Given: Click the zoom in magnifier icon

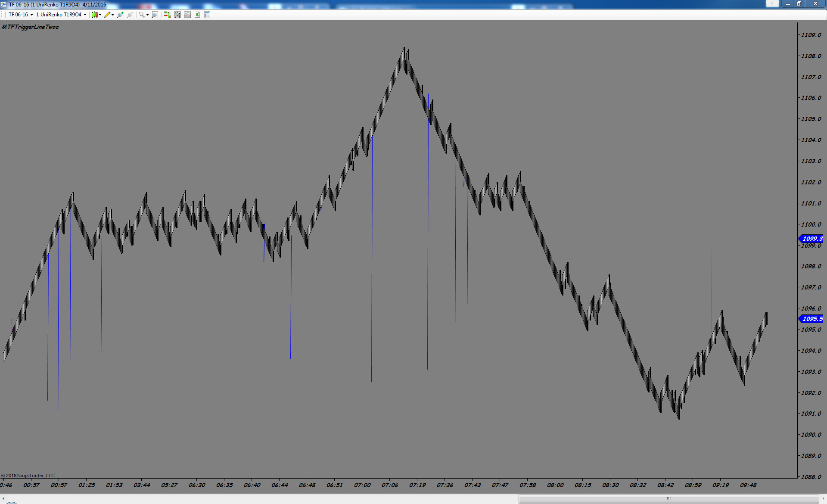Looking at the screenshot, I should click(120, 15).
